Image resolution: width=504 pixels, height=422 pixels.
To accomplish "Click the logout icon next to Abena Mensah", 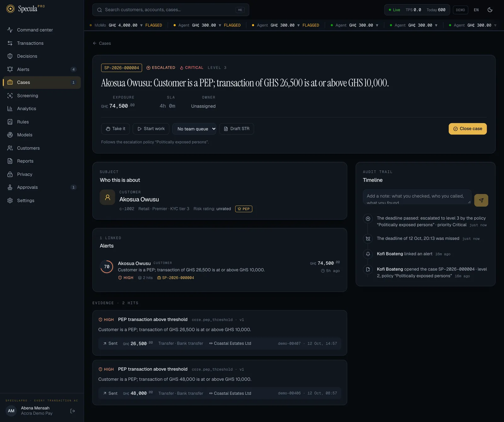I will pyautogui.click(x=72, y=411).
